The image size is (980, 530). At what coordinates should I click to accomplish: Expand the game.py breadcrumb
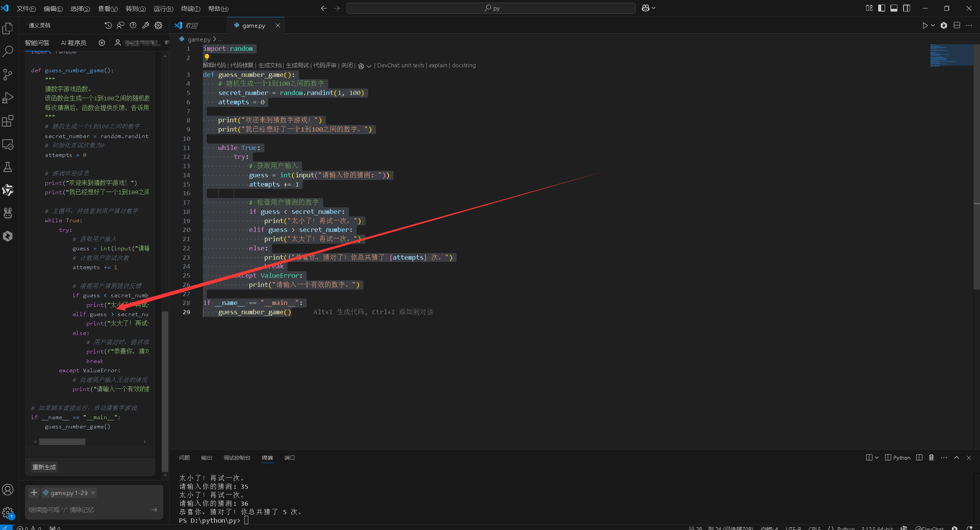[x=199, y=39]
